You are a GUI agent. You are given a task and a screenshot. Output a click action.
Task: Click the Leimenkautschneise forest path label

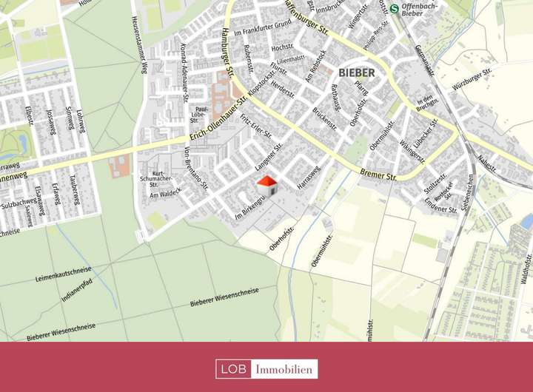point(64,274)
